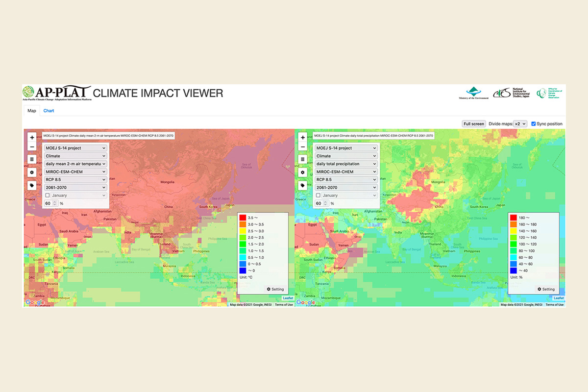This screenshot has width=588, height=392.
Task: Expand the RCP 8.5 scenario dropdown on left map
Action: [75, 180]
